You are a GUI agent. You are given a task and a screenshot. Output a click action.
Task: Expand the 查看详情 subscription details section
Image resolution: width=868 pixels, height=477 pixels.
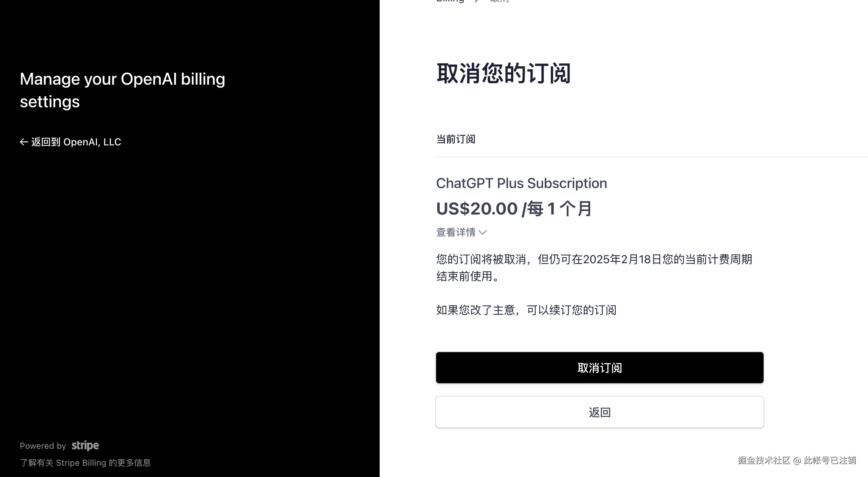click(456, 232)
